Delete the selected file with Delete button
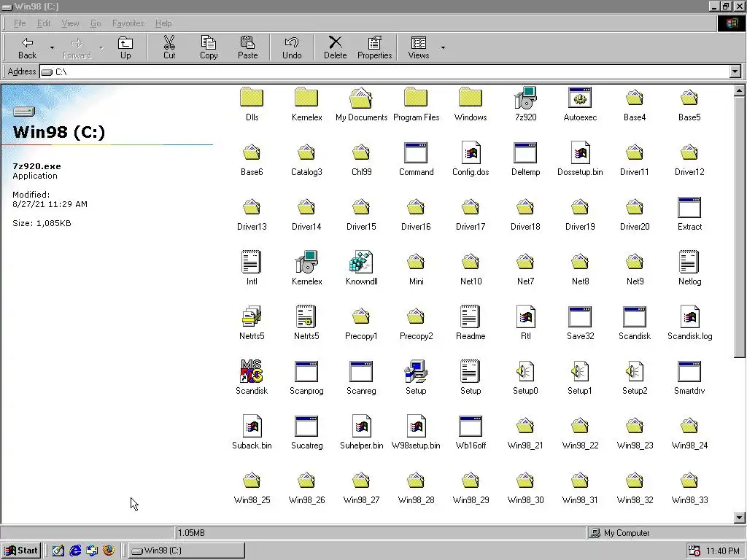The height and width of the screenshot is (560, 747). (x=336, y=47)
